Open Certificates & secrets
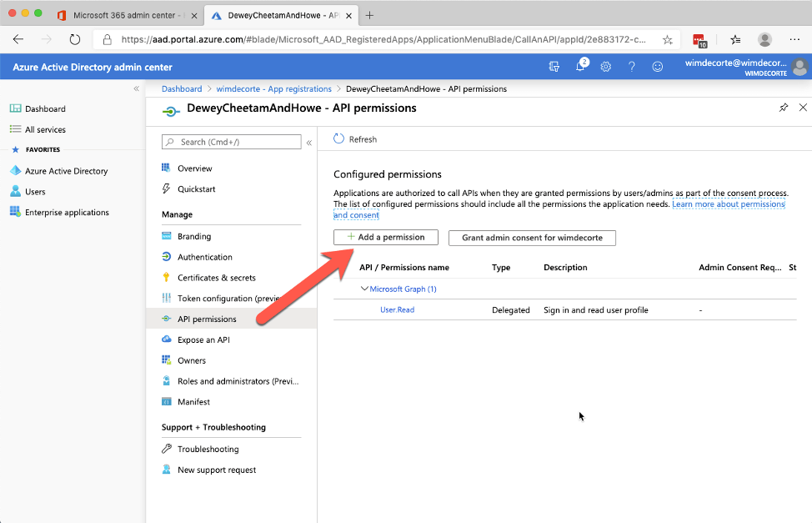 [217, 278]
